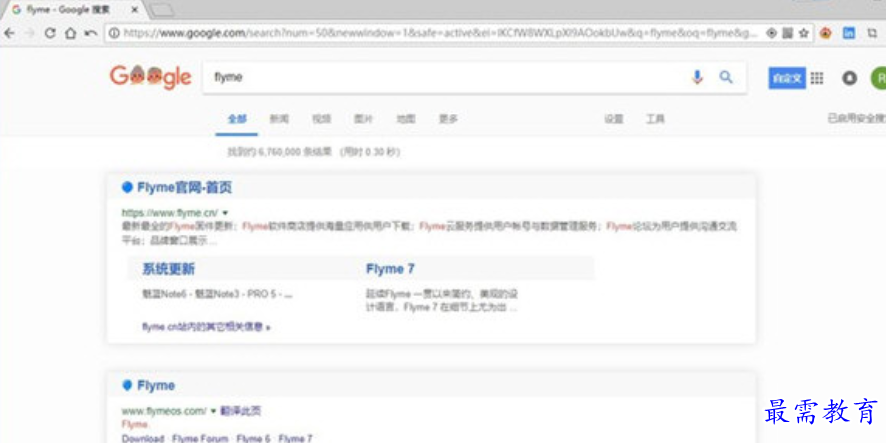Bookmark this page with the star icon
The height and width of the screenshot is (443, 886).
click(804, 33)
